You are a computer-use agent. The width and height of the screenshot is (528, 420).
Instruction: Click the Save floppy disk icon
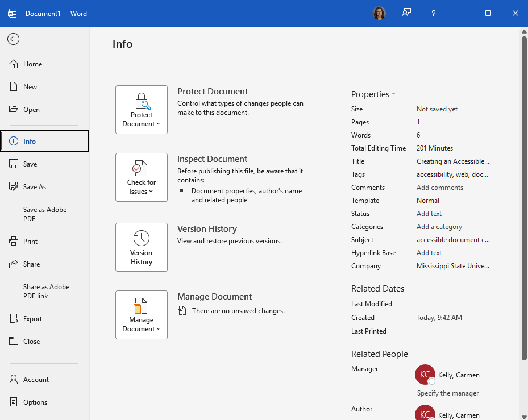[14, 164]
